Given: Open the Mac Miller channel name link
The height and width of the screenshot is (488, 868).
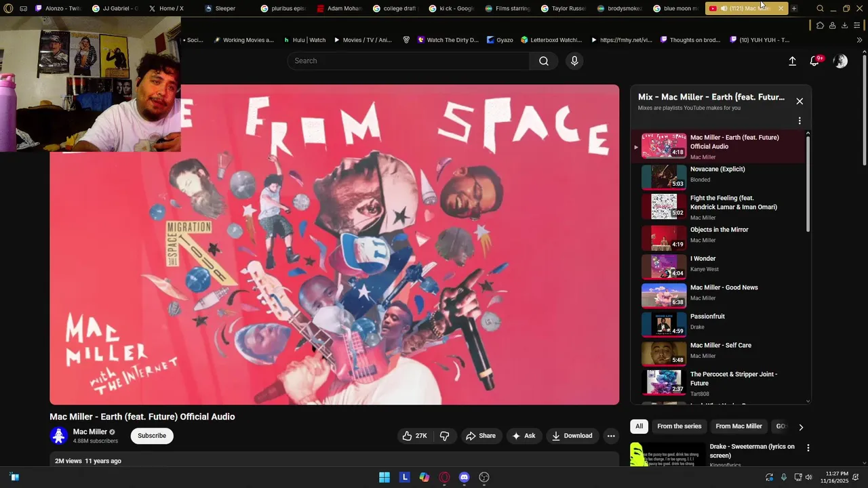Looking at the screenshot, I should (90, 432).
